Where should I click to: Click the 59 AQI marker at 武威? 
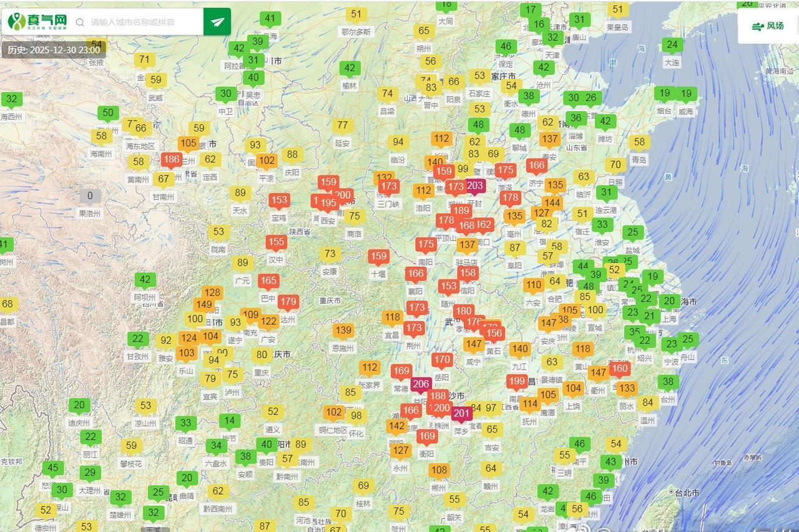click(x=155, y=80)
